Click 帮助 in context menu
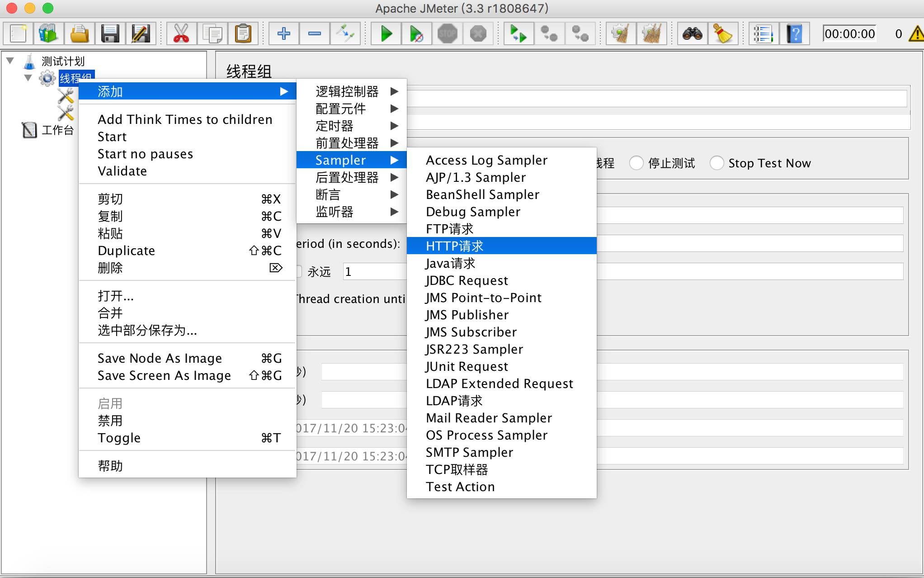924x578 pixels. (x=187, y=466)
